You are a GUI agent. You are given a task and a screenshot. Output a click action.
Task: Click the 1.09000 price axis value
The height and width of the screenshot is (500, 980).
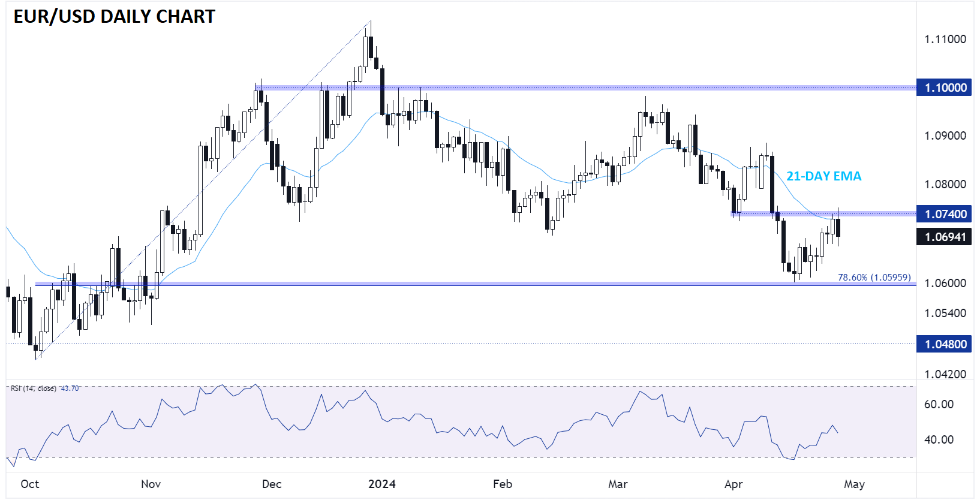tap(945, 136)
